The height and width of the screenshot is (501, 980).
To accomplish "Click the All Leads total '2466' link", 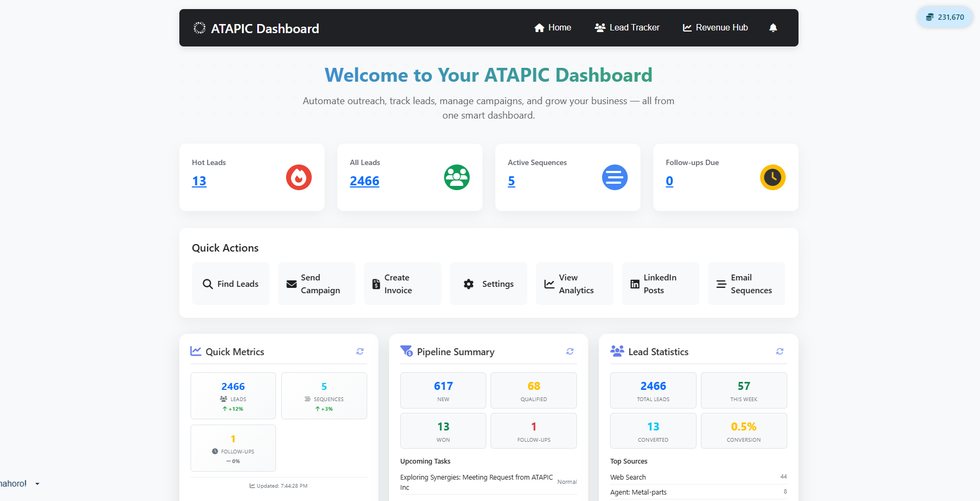I will click(x=365, y=181).
